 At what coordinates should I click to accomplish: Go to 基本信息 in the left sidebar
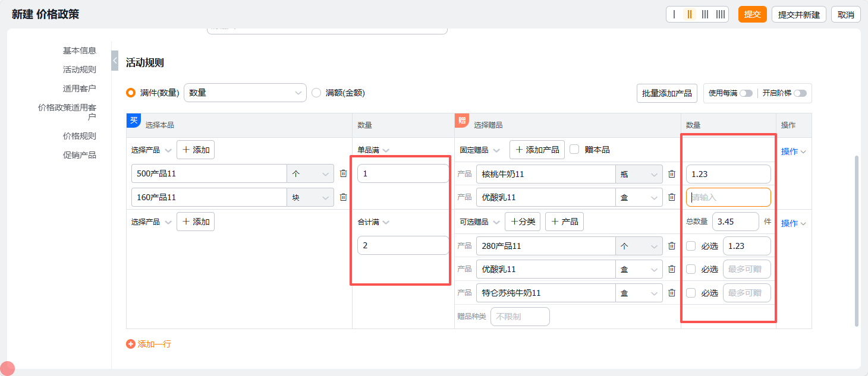[80, 50]
